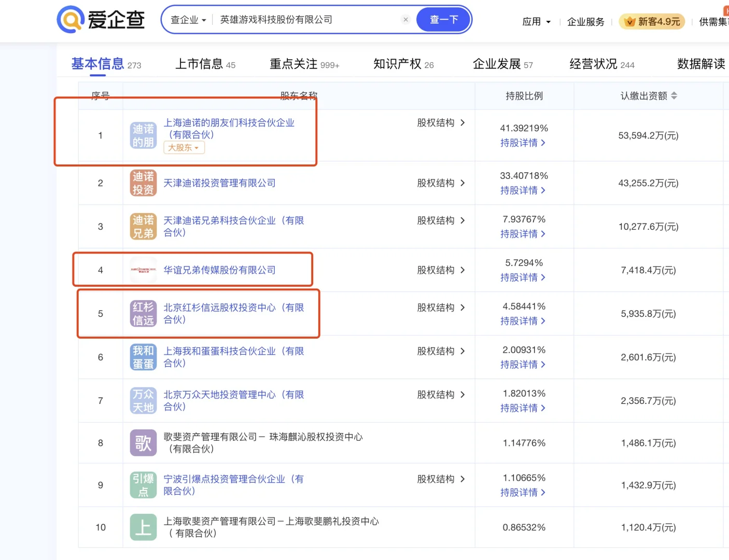Select the 0.86532% shareholding value
The width and height of the screenshot is (729, 560).
(x=524, y=527)
